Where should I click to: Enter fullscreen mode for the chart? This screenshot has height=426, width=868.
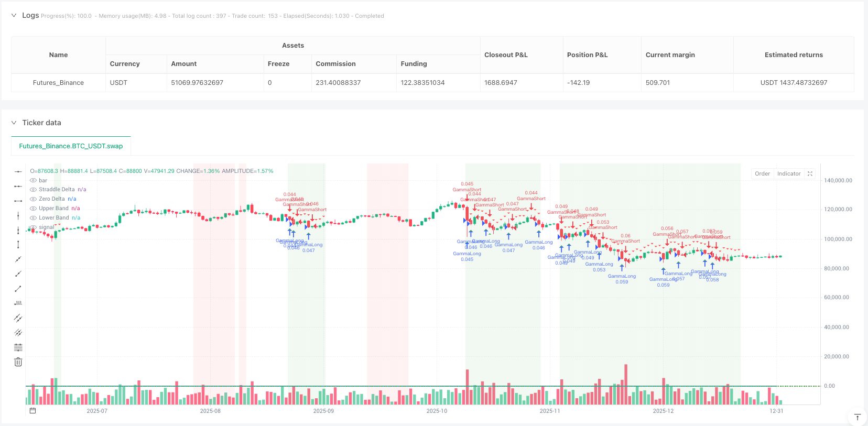[810, 174]
